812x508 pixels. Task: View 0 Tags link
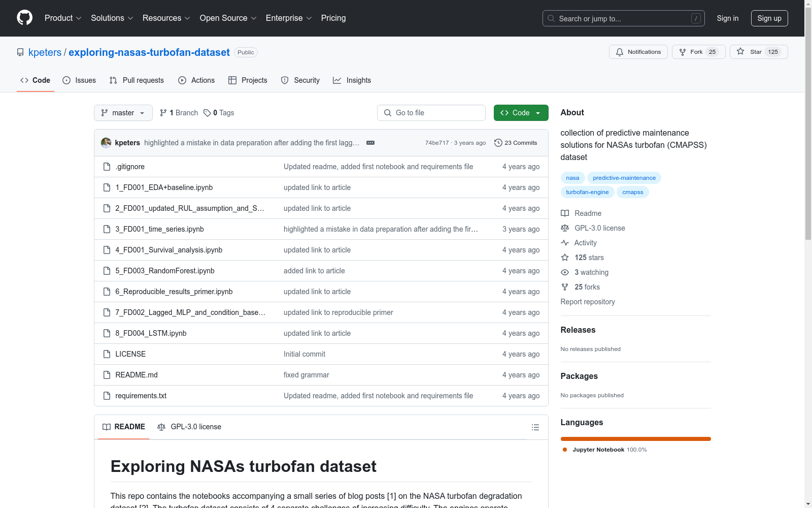219,113
